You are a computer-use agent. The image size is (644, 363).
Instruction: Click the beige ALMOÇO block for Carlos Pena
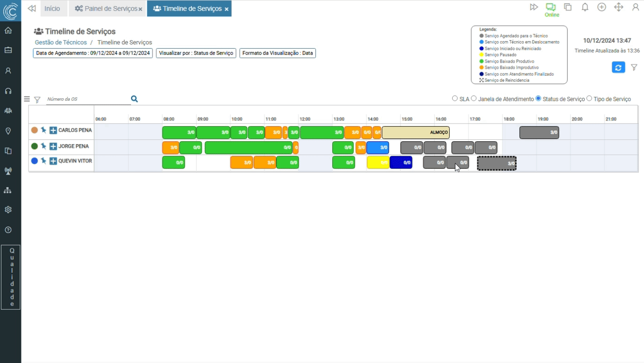point(415,132)
